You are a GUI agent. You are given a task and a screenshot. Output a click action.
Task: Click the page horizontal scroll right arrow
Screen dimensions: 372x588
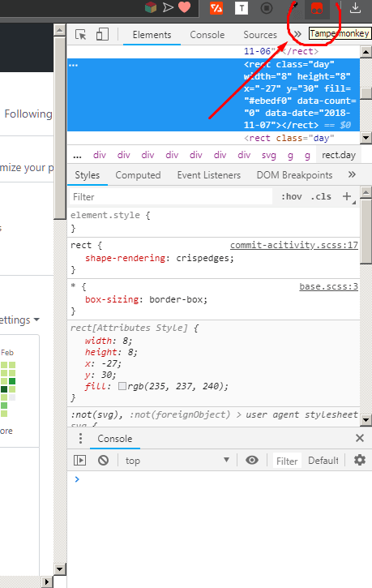47,582
